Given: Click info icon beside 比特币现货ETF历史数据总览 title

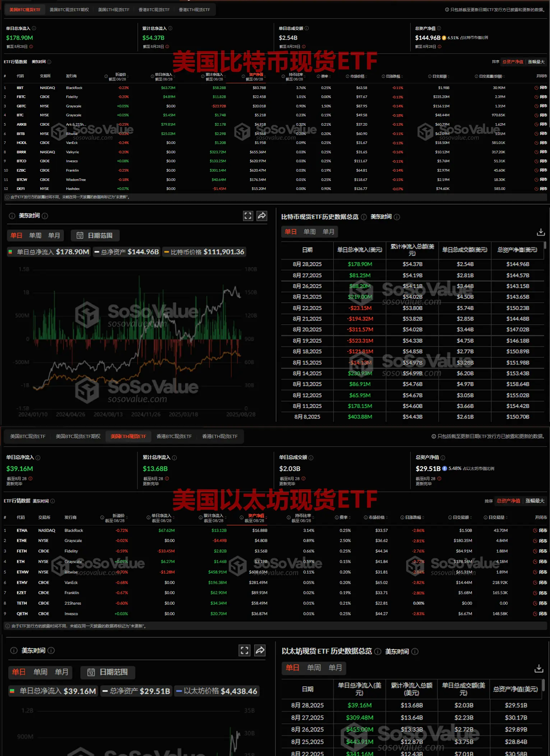Looking at the screenshot, I should (364, 217).
